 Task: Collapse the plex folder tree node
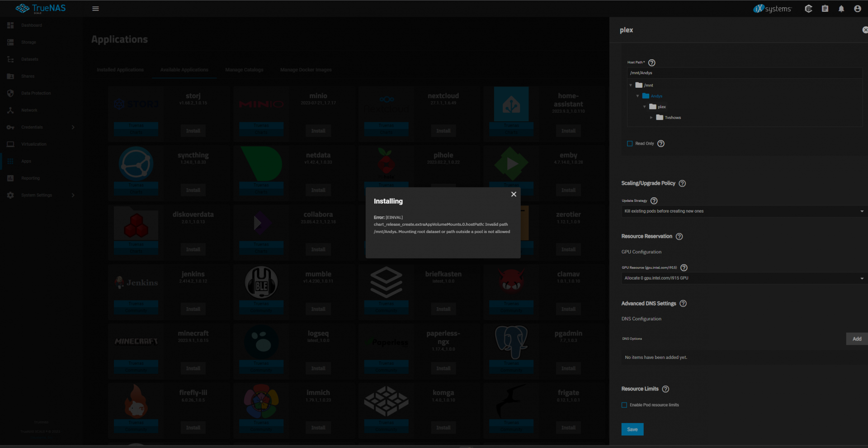[x=644, y=107]
